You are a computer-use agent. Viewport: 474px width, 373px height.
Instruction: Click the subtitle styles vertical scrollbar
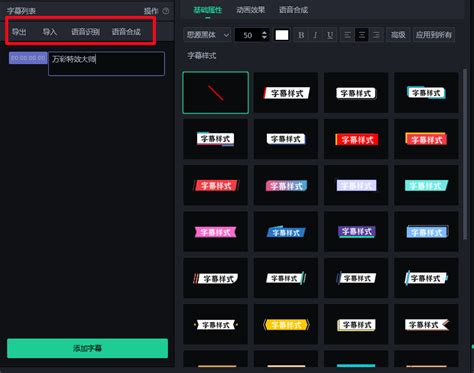tap(465, 154)
